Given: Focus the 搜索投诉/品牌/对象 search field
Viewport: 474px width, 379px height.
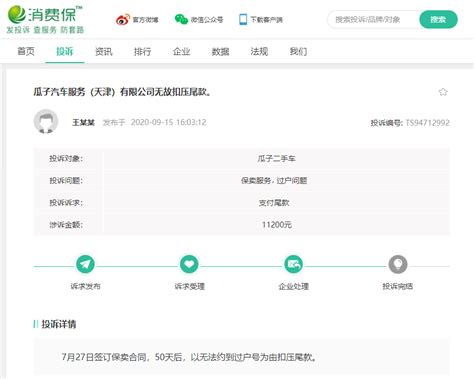Looking at the screenshot, I should click(373, 19).
